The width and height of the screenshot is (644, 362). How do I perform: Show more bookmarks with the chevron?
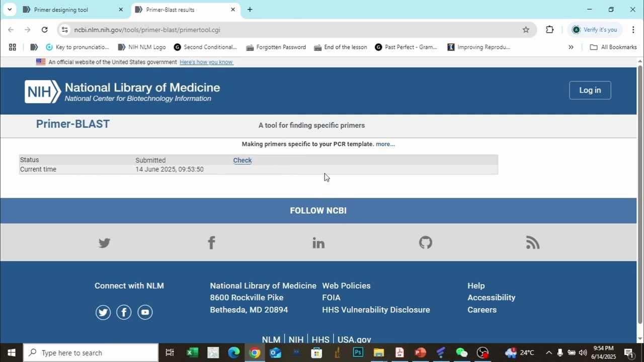tap(571, 47)
